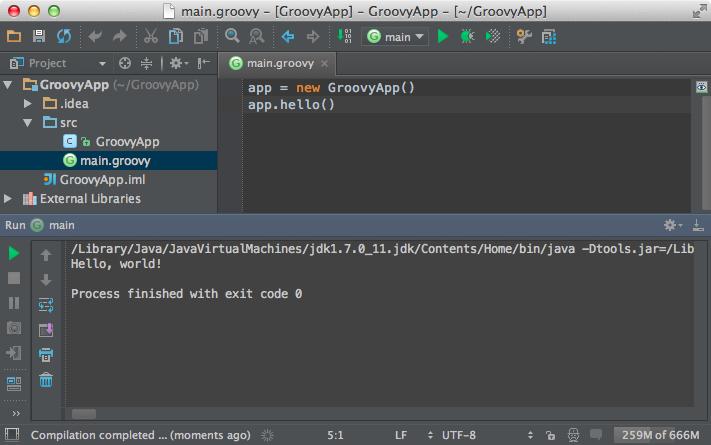This screenshot has width=711, height=445.
Task: Click Down the Stack Trace arrow
Action: click(46, 280)
